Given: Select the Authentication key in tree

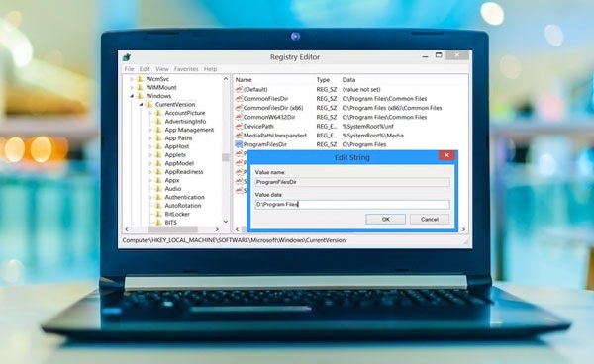Looking at the screenshot, I should [184, 197].
